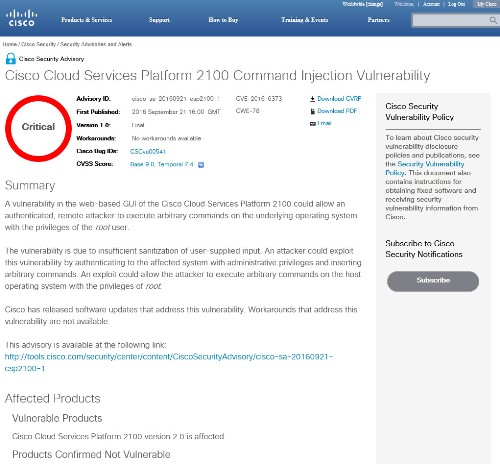Click the Log Out link
The width and height of the screenshot is (500, 464).
(456, 4)
